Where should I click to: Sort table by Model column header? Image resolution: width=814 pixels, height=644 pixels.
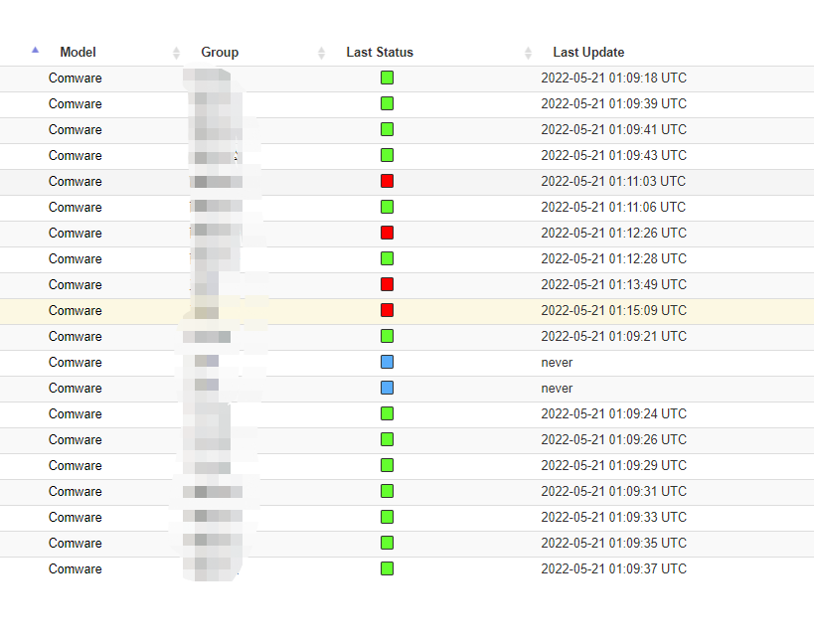click(78, 52)
